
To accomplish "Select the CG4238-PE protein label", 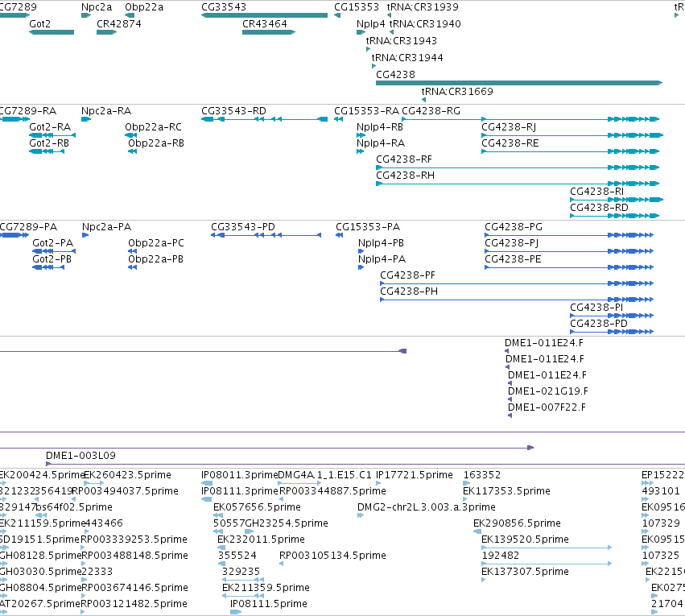I will pyautogui.click(x=513, y=259).
